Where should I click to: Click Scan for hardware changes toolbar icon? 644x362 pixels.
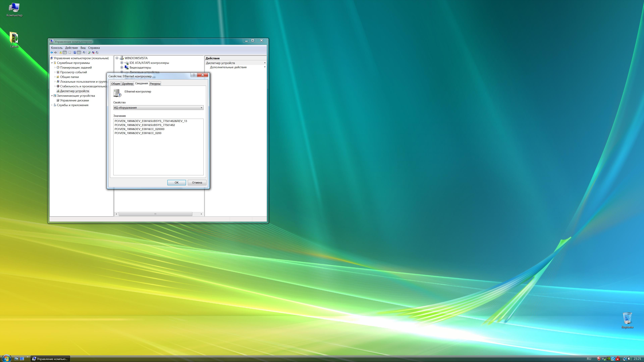[x=84, y=52]
